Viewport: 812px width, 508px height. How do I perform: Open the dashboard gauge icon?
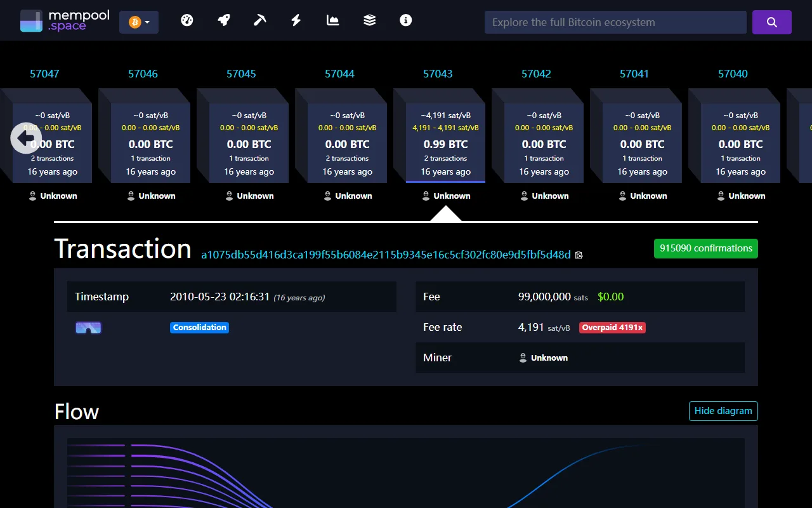point(187,20)
